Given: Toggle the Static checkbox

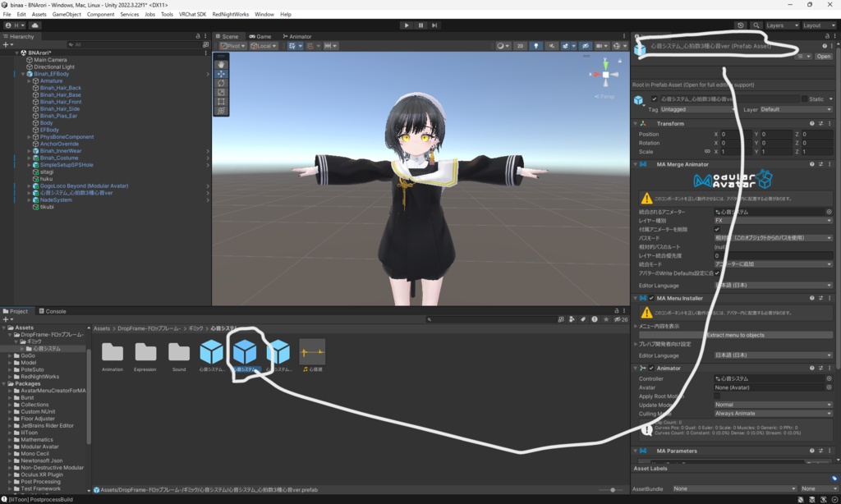Looking at the screenshot, I should (804, 99).
